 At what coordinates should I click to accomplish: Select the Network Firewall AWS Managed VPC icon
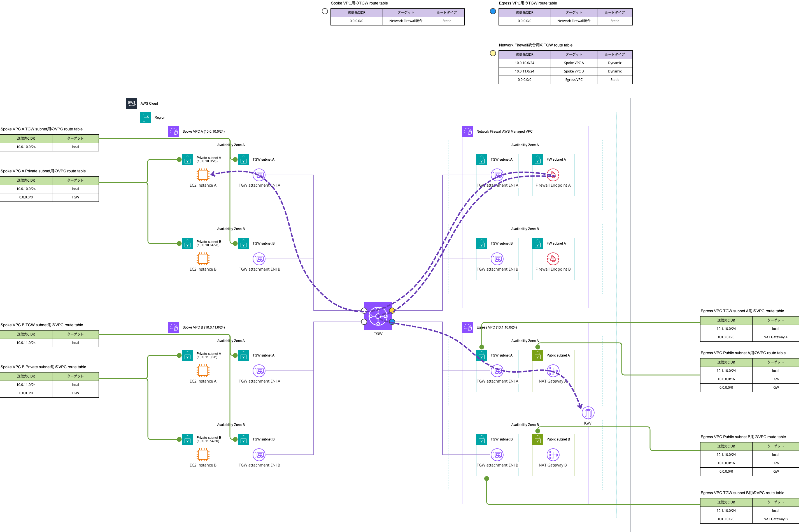pos(467,132)
